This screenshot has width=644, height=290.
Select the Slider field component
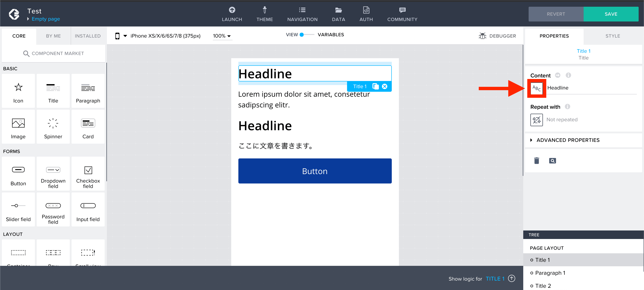tap(18, 211)
